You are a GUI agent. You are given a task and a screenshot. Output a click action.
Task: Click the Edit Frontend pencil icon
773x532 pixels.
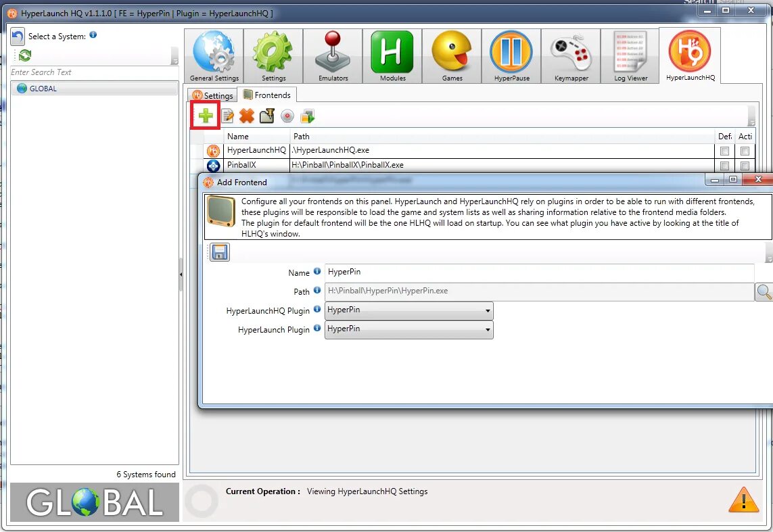[227, 116]
